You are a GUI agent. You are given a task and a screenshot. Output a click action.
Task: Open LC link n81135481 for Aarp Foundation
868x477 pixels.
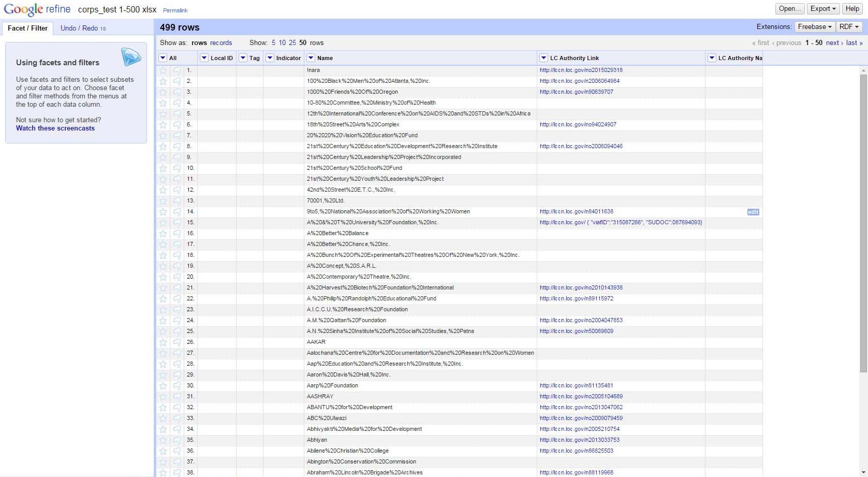pyautogui.click(x=577, y=385)
